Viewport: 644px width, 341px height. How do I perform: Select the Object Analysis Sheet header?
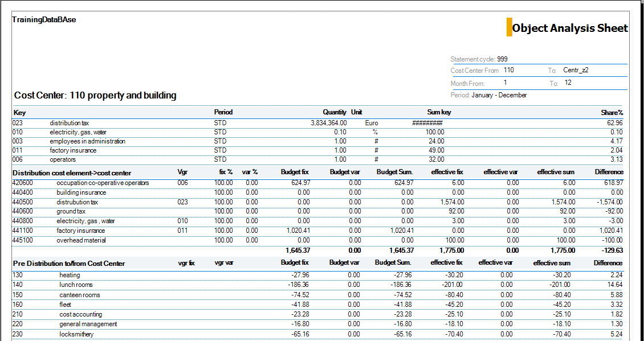tap(569, 27)
